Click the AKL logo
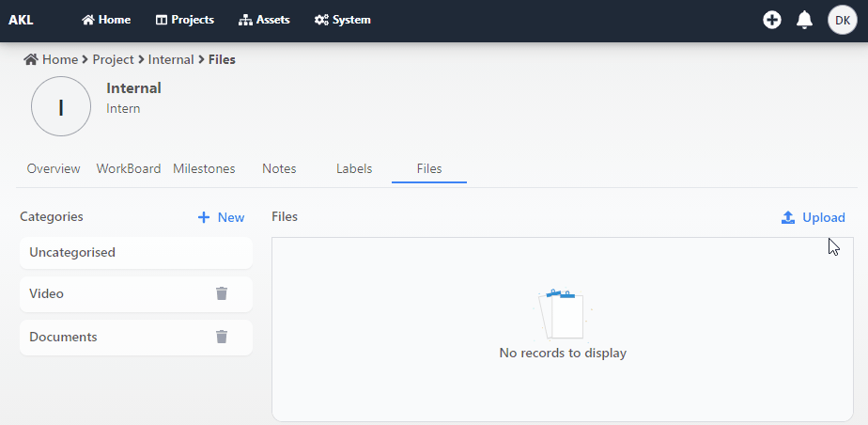 click(x=21, y=21)
